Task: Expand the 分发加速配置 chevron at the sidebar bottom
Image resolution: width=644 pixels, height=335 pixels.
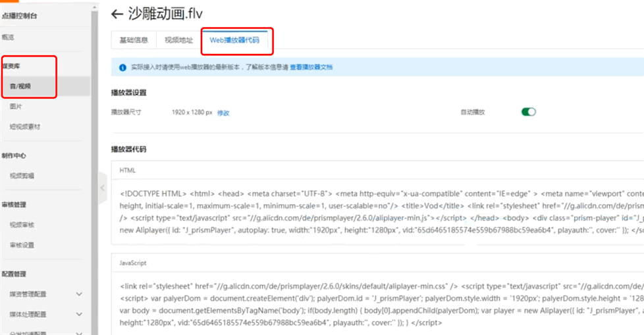Action: [79, 333]
